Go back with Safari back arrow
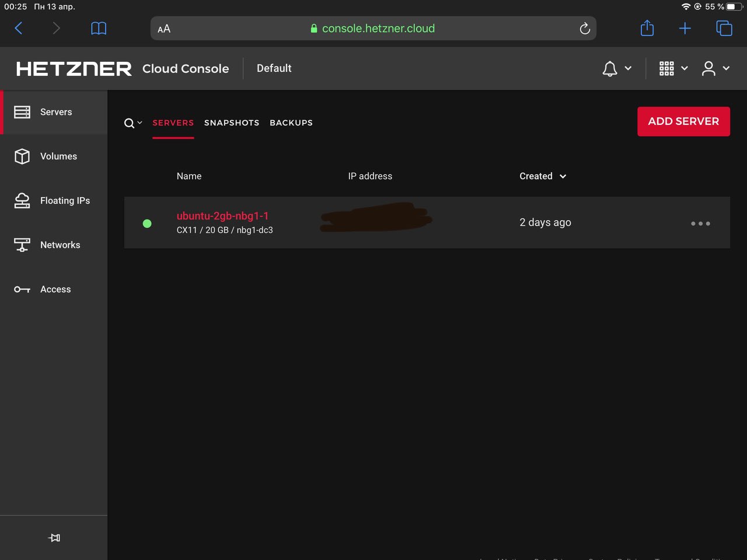Viewport: 747px width, 560px height. (x=19, y=28)
